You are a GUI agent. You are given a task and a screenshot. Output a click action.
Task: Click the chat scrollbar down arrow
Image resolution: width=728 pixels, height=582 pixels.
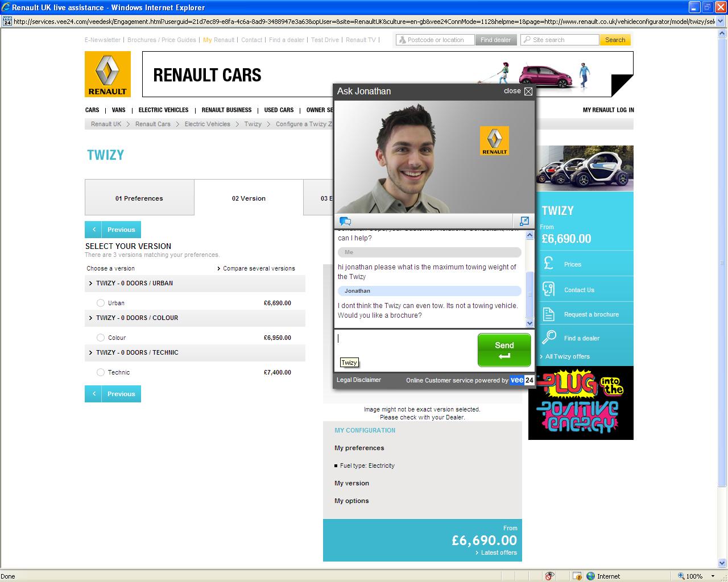coord(530,323)
